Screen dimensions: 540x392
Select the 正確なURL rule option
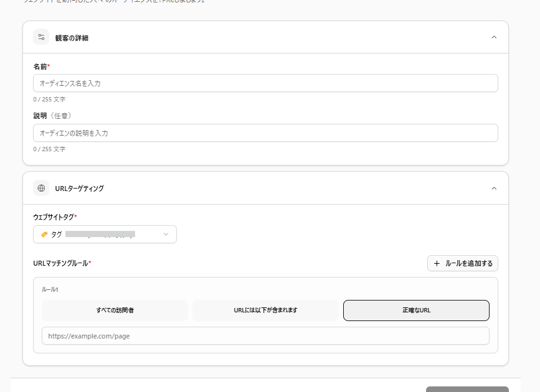coord(416,310)
